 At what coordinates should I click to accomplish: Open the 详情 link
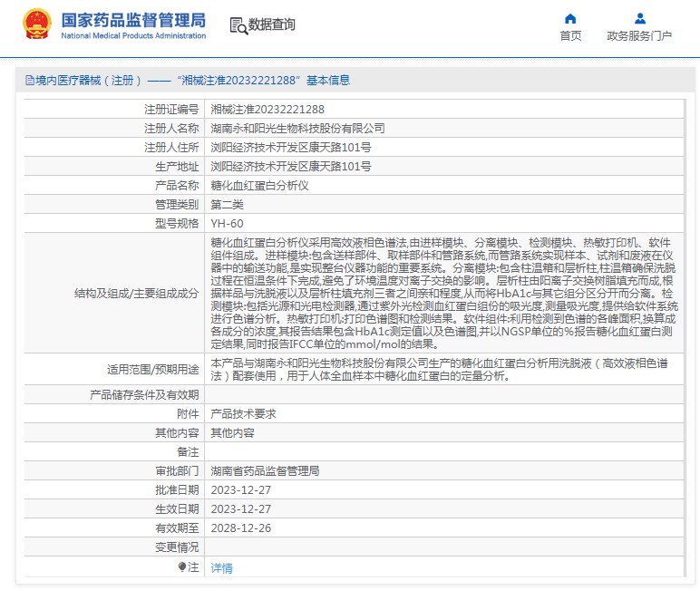tap(221, 567)
